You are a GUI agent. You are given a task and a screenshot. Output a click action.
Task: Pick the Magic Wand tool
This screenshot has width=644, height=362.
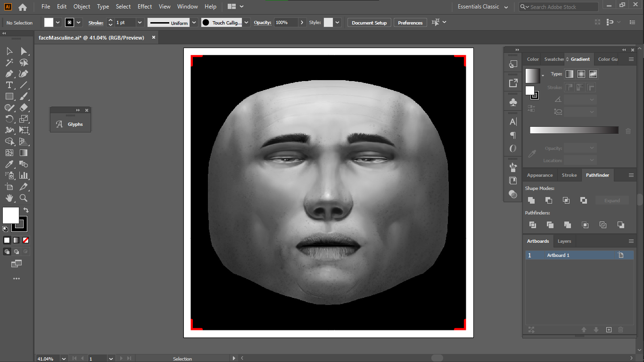pos(9,62)
